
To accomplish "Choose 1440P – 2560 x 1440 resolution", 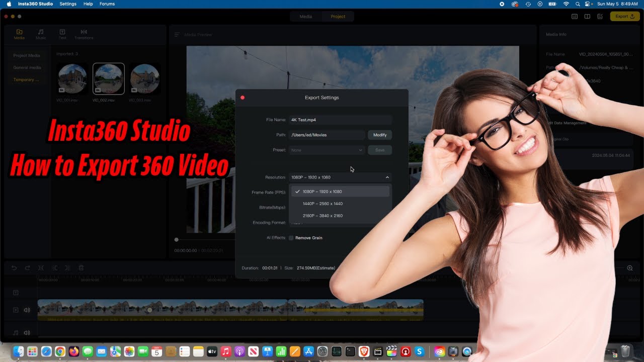I will point(340,204).
